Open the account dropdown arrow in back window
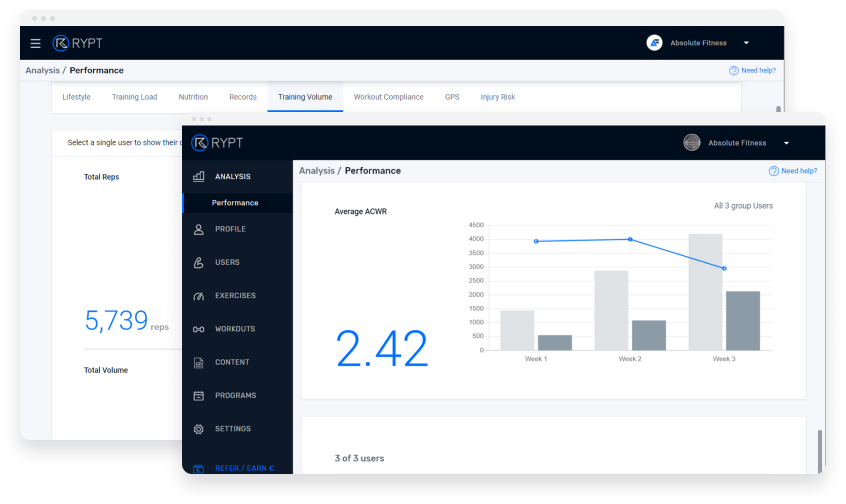Screen dimensions: 846x504 746,43
